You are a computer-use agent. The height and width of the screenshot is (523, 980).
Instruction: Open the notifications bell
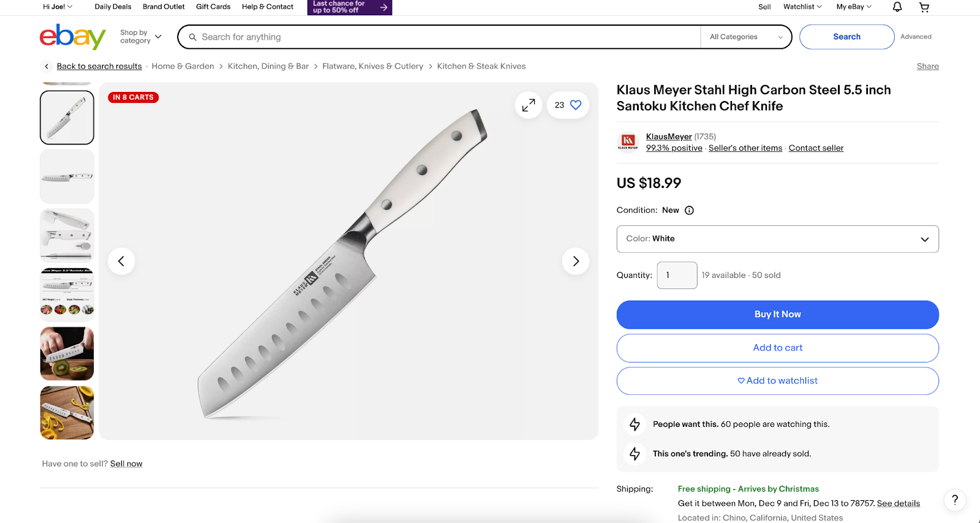(x=896, y=7)
